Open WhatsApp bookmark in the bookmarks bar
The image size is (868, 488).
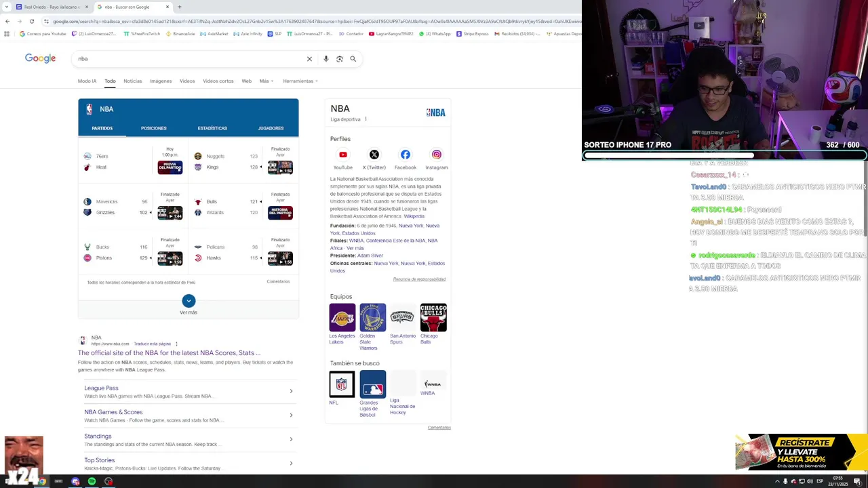point(435,33)
